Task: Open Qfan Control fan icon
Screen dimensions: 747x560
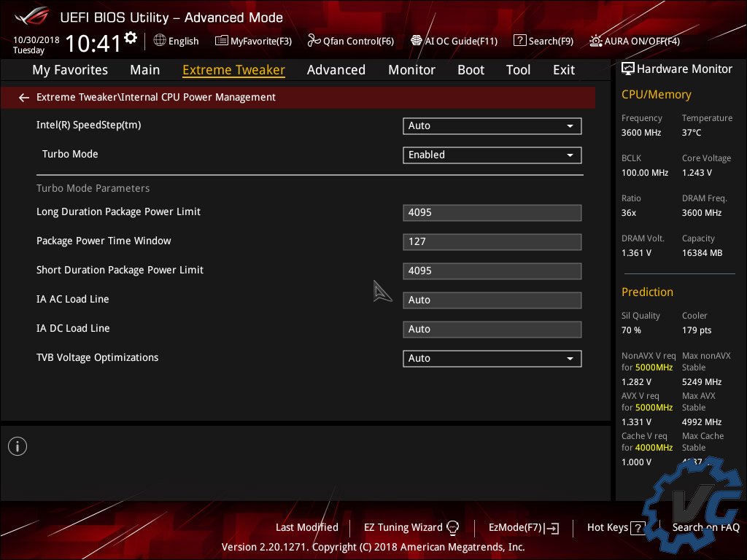Action: pyautogui.click(x=314, y=41)
